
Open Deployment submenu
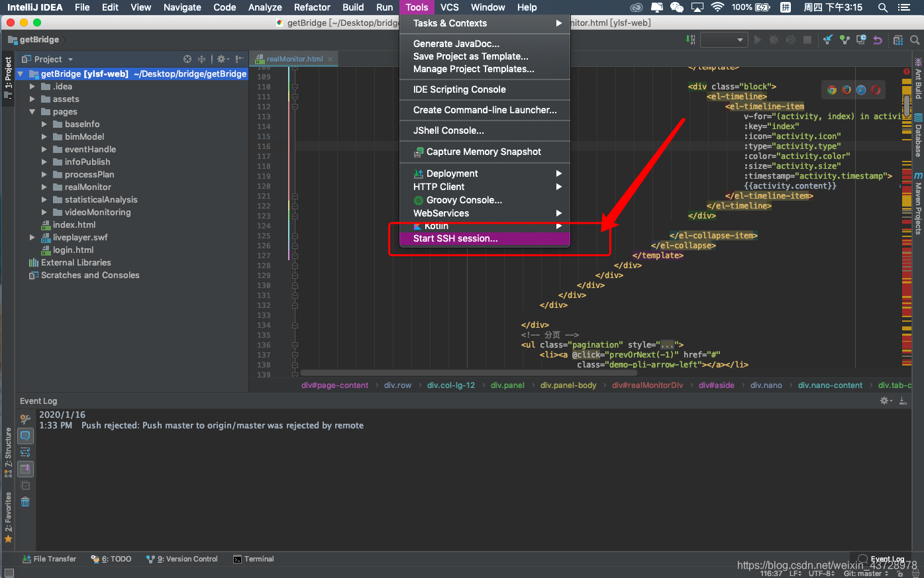[x=485, y=173]
